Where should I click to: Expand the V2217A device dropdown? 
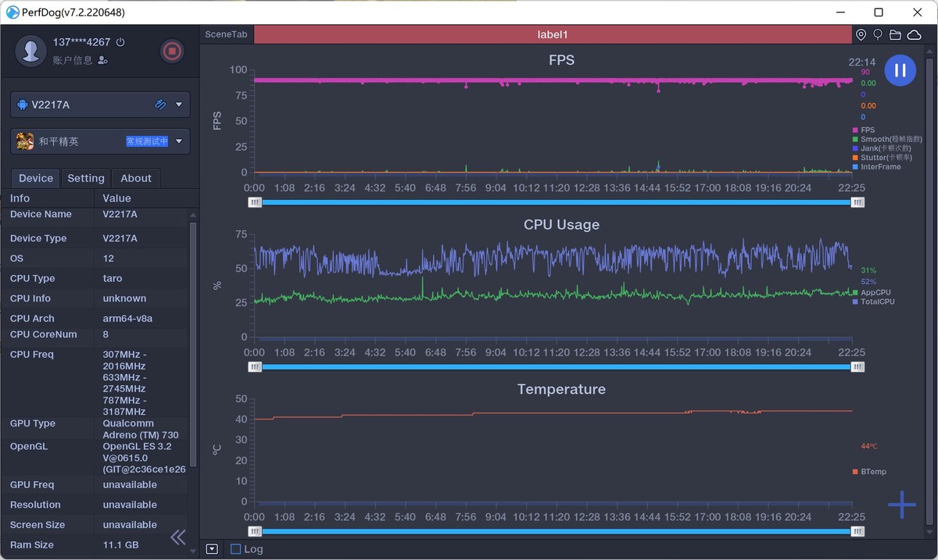point(179,105)
